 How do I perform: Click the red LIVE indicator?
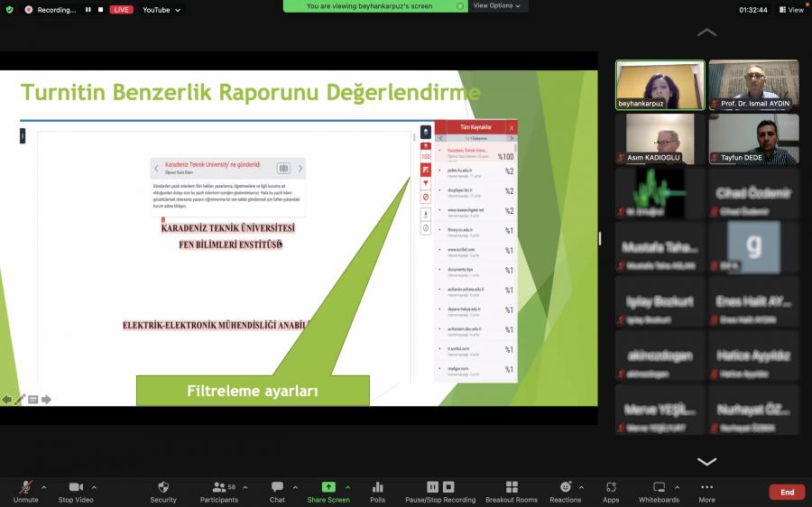click(x=121, y=10)
